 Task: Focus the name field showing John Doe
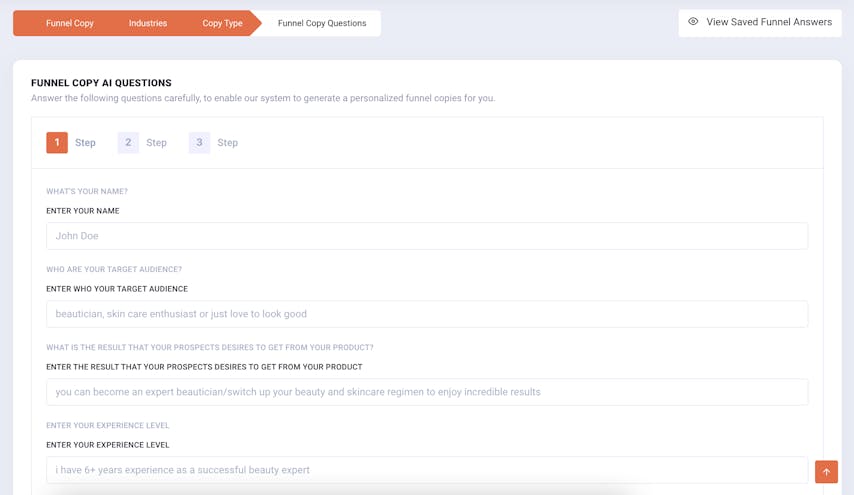tap(427, 236)
